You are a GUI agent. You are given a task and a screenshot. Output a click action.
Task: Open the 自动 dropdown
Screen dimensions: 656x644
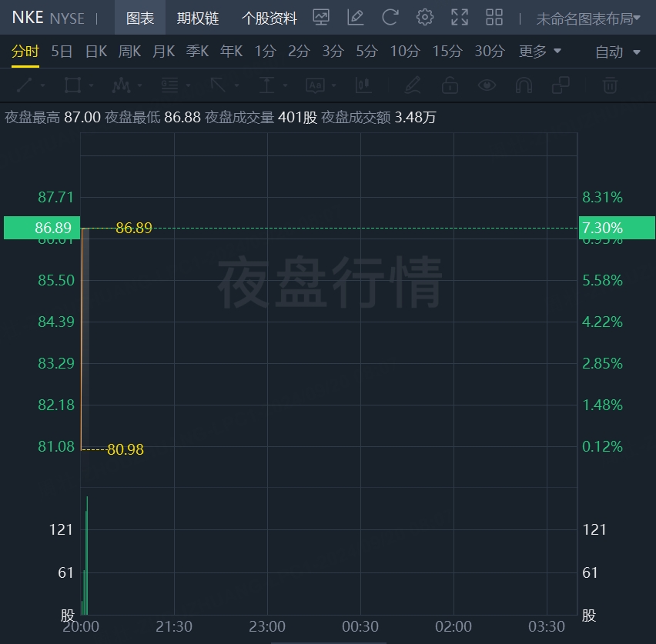tap(618, 52)
